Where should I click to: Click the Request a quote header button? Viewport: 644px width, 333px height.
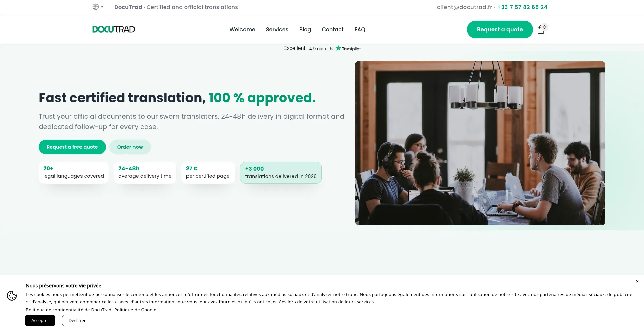click(500, 30)
